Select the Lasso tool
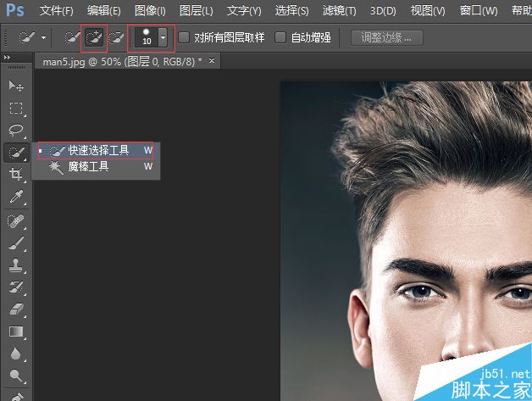532x401 pixels. (15, 130)
